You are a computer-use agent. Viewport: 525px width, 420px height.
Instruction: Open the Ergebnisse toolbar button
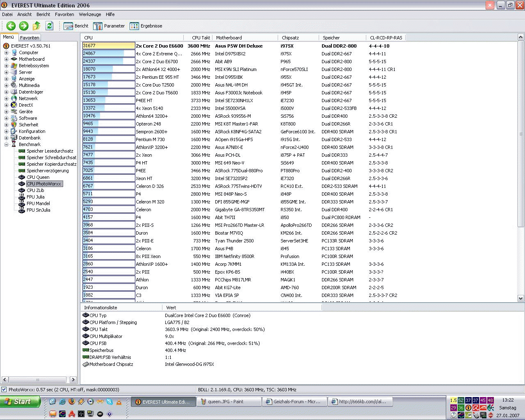point(146,26)
